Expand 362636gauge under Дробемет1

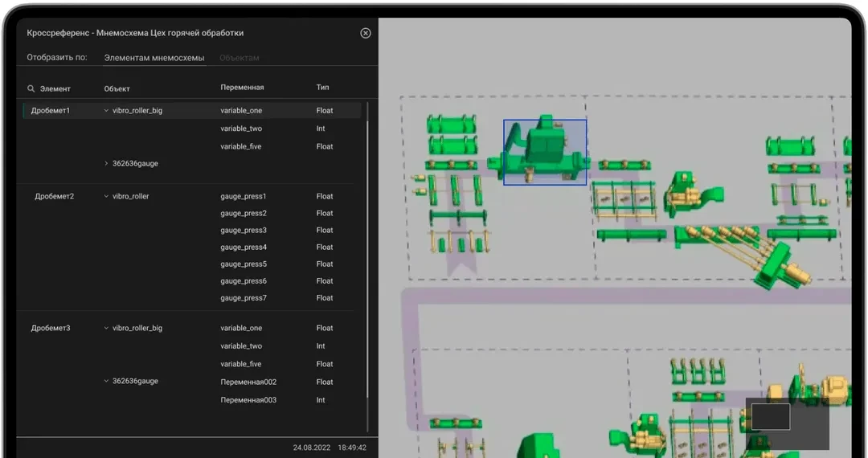click(x=106, y=164)
